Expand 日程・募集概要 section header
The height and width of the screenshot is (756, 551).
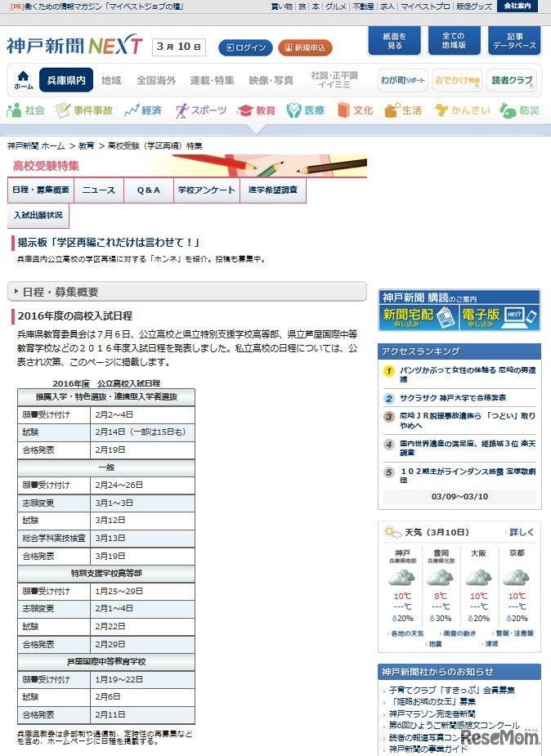coord(187,292)
